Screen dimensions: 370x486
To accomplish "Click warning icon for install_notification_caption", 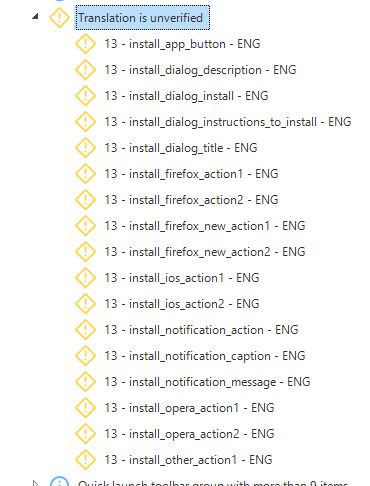I will (x=85, y=356).
